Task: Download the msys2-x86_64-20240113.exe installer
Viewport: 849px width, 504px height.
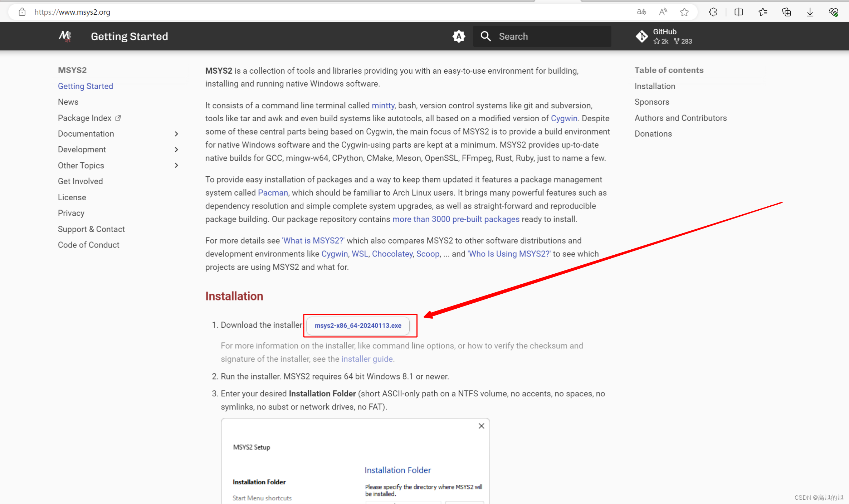Action: click(x=358, y=326)
